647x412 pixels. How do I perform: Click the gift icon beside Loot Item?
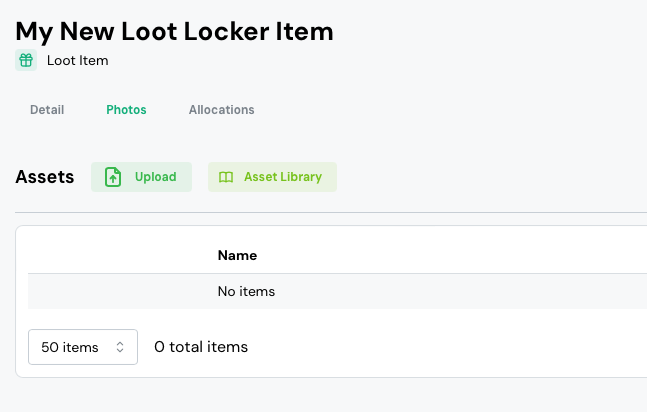26,60
